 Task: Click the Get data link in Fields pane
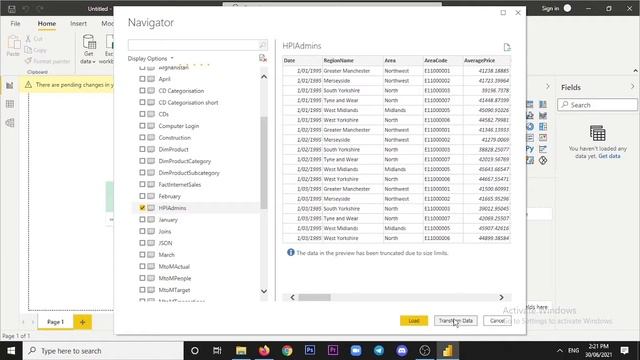609,156
